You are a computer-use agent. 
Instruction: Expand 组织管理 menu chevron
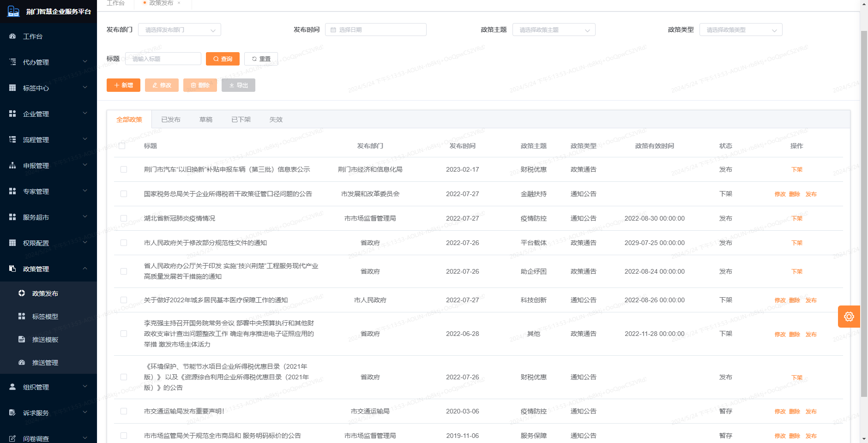click(x=85, y=386)
